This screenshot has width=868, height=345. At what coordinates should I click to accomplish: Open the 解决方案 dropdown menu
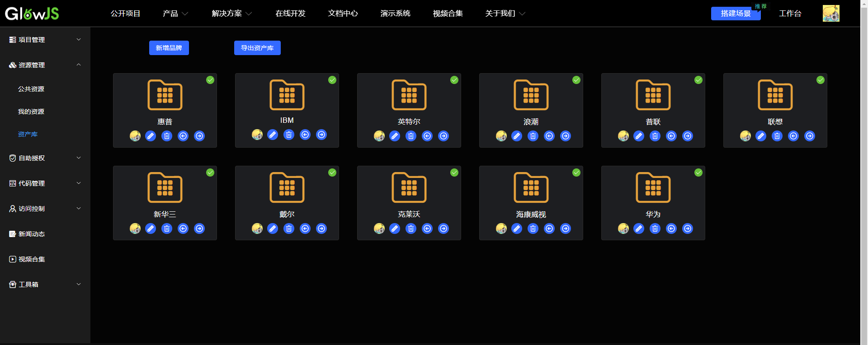(x=232, y=14)
